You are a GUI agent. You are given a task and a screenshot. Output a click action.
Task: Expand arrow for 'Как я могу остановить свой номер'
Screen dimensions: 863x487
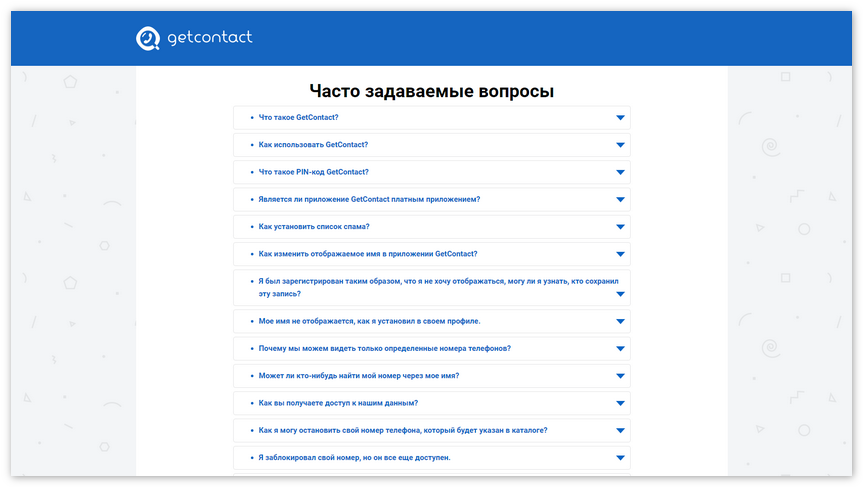[620, 431]
